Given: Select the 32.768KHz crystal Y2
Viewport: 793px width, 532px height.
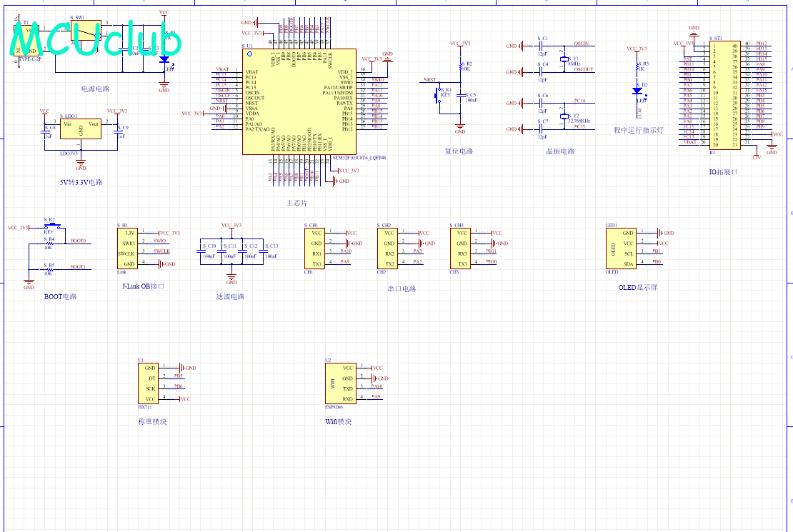Looking at the screenshot, I should [564, 116].
